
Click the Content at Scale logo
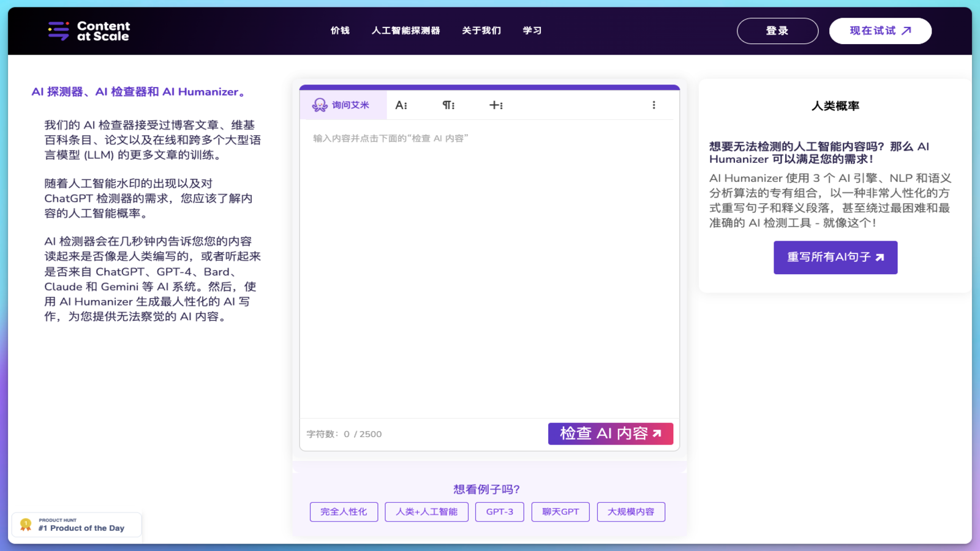(x=88, y=31)
